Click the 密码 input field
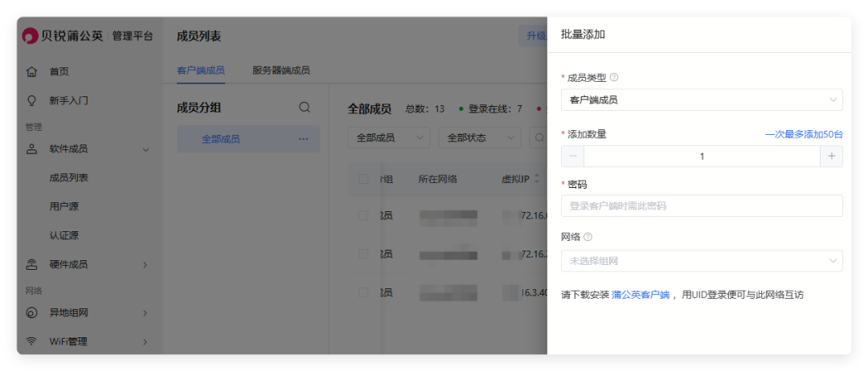Image resolution: width=868 pixels, height=371 pixels. click(x=702, y=206)
